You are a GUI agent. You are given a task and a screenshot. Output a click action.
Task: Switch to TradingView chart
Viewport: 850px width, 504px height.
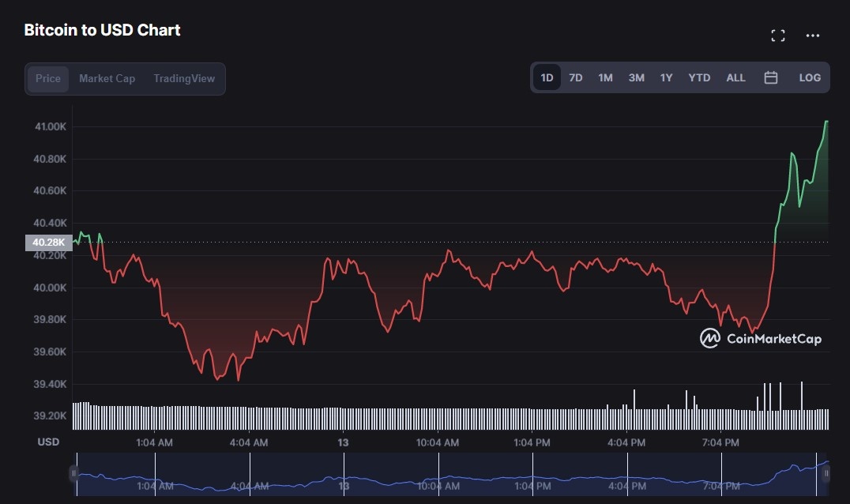[184, 78]
